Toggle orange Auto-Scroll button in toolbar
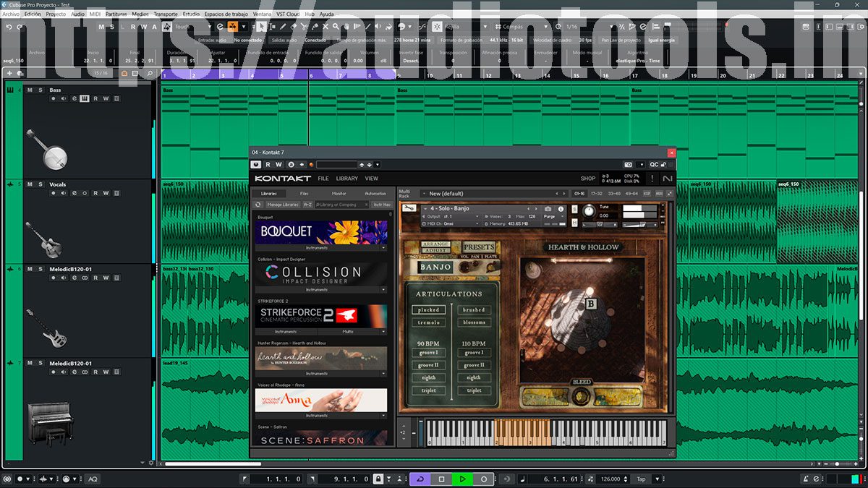The height and width of the screenshot is (488, 868). point(232,27)
